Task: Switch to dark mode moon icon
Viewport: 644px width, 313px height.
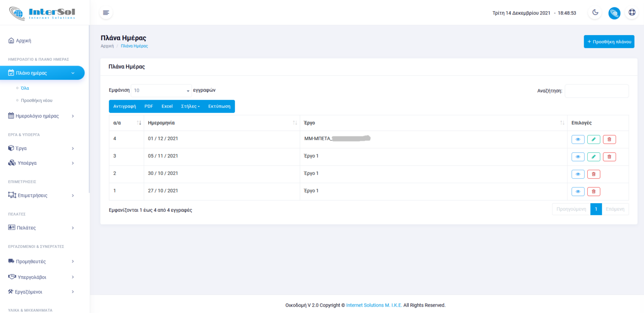Action: [x=595, y=13]
